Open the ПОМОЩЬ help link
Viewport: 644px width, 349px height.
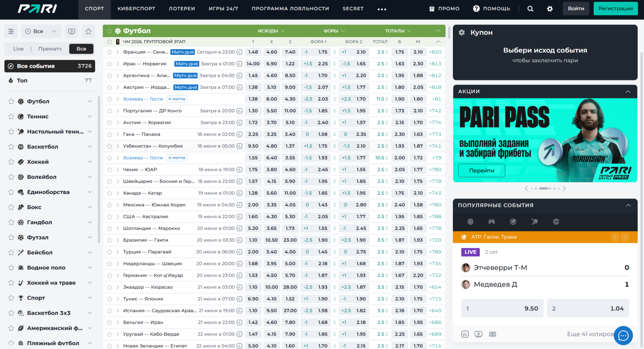point(491,9)
